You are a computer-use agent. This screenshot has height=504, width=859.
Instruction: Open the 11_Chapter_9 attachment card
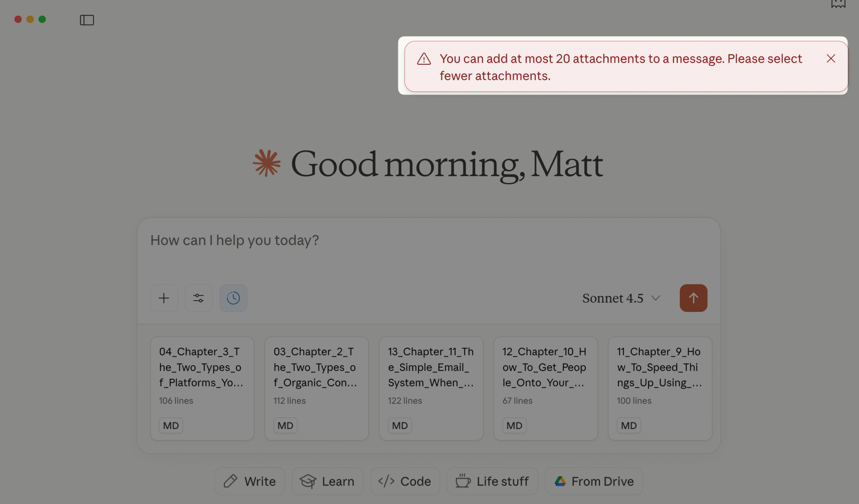coord(660,388)
